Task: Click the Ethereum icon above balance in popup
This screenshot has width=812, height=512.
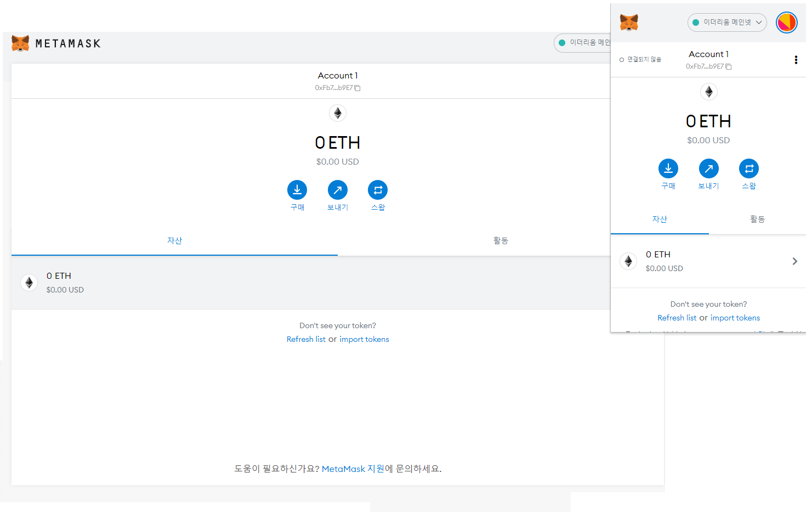Action: (x=709, y=92)
